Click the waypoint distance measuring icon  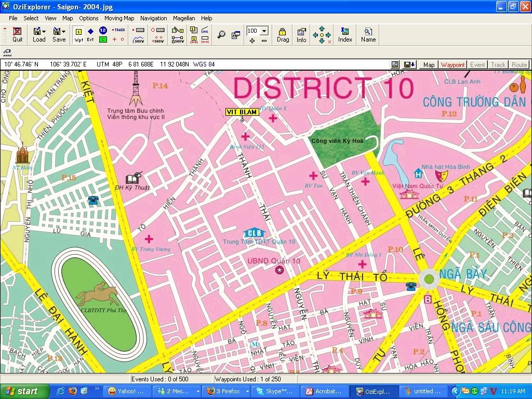[x=194, y=39]
